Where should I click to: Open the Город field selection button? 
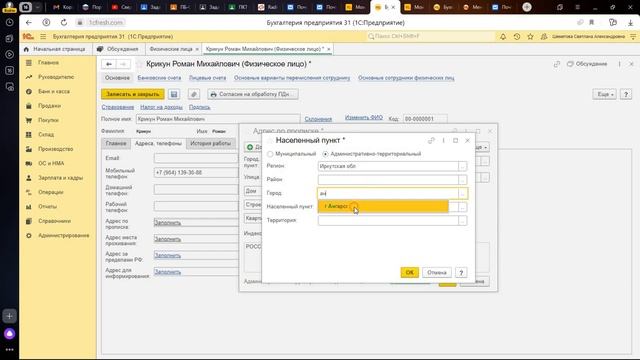[x=462, y=193]
